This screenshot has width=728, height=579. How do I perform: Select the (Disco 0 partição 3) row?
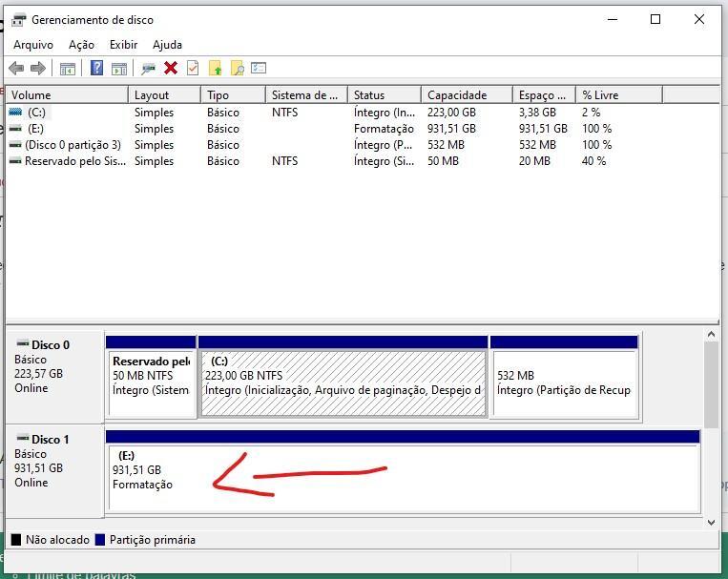[334, 145]
